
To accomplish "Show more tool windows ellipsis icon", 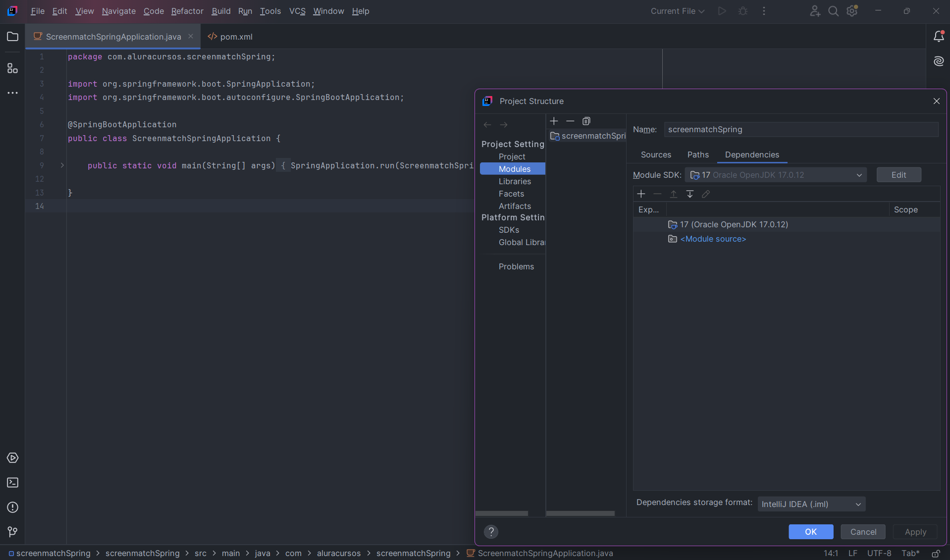I will pyautogui.click(x=12, y=93).
